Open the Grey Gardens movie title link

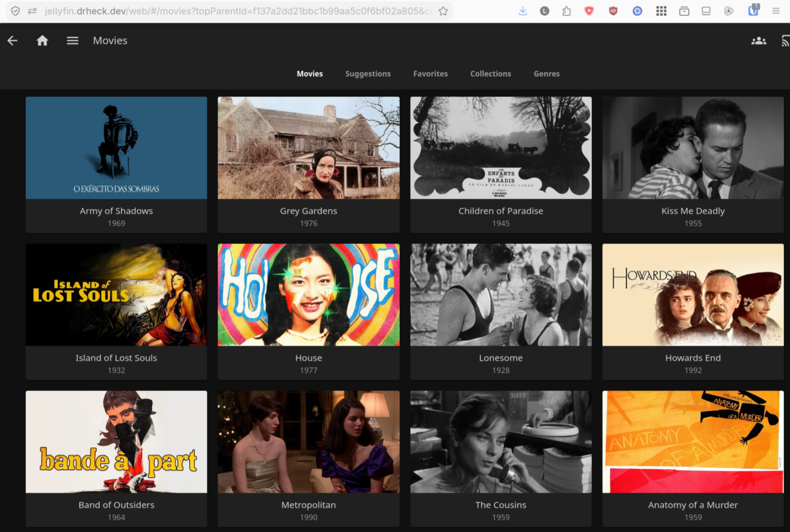308,211
